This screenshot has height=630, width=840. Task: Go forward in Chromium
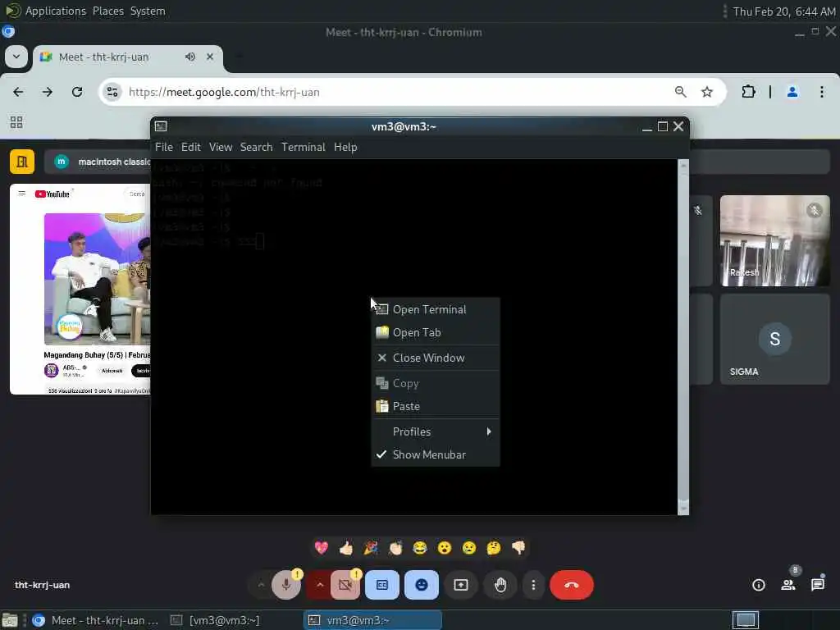[48, 92]
